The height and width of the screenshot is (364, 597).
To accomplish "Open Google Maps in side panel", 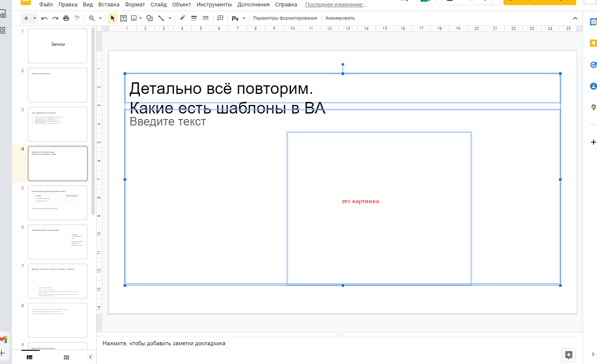I will (593, 108).
